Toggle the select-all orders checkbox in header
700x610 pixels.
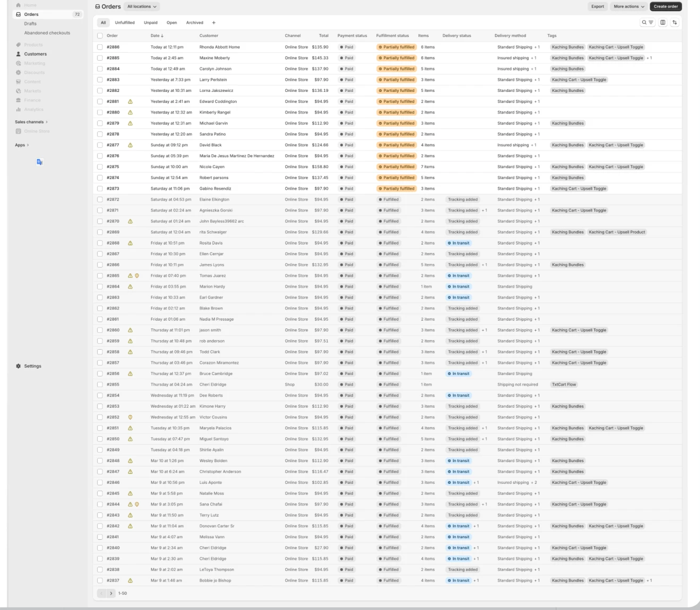(100, 36)
